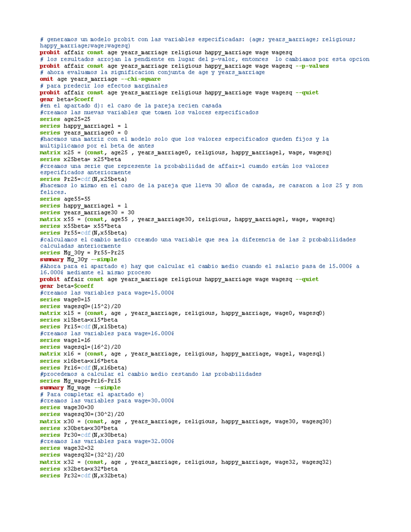Select the line 'series wagesq30=(30^2)/20'

point(82,415)
